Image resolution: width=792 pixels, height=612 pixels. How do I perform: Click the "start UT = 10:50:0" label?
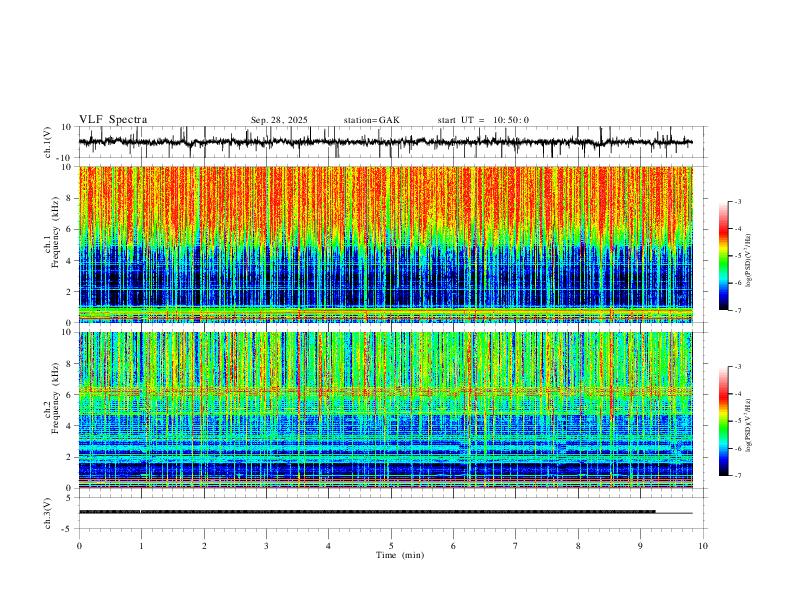tap(483, 120)
